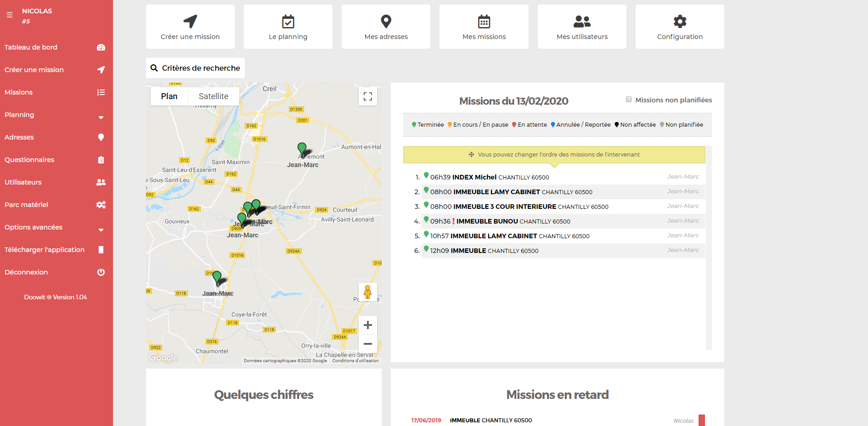Open Créer une mission paper plane tile

190,27
